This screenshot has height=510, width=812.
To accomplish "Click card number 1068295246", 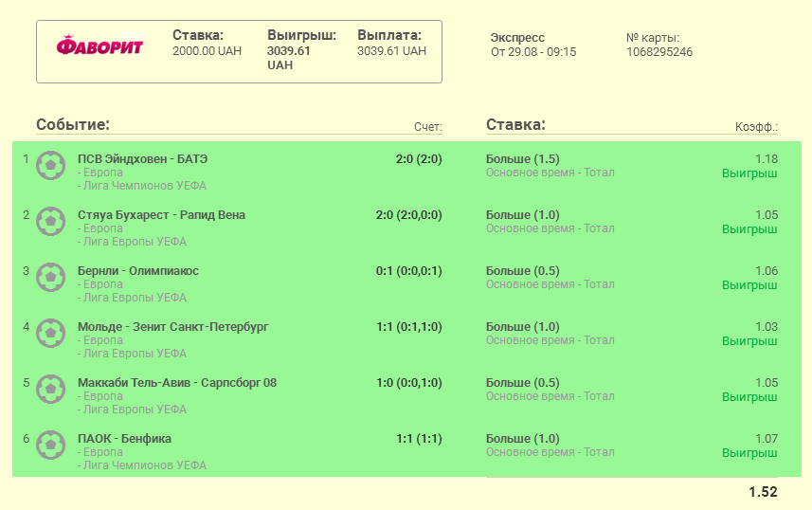I will pos(659,52).
